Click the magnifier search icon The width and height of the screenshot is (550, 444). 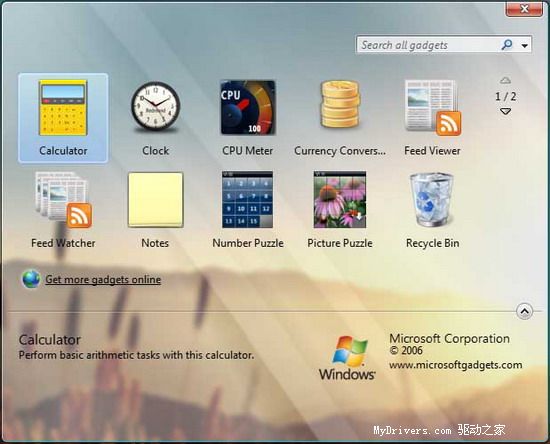507,45
